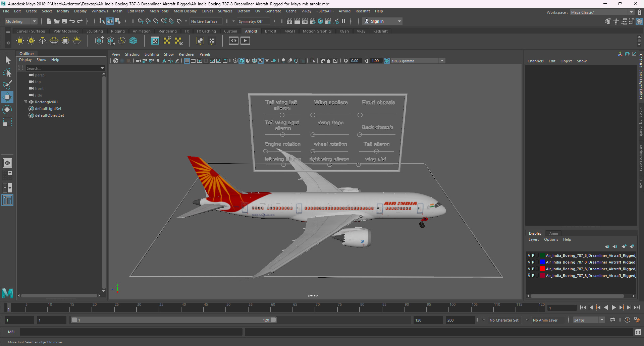The height and width of the screenshot is (346, 644).
Task: Create an Arnold area light from shelf
Action: tap(20, 41)
